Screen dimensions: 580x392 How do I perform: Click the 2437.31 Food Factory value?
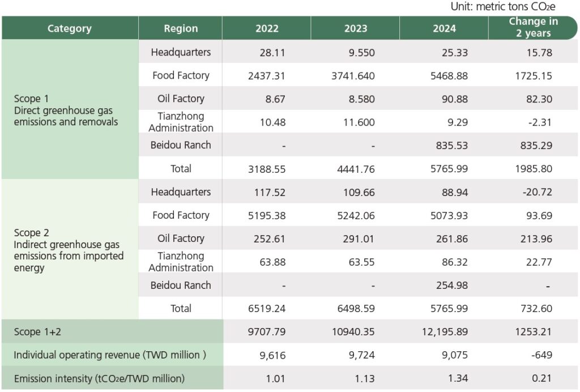267,75
